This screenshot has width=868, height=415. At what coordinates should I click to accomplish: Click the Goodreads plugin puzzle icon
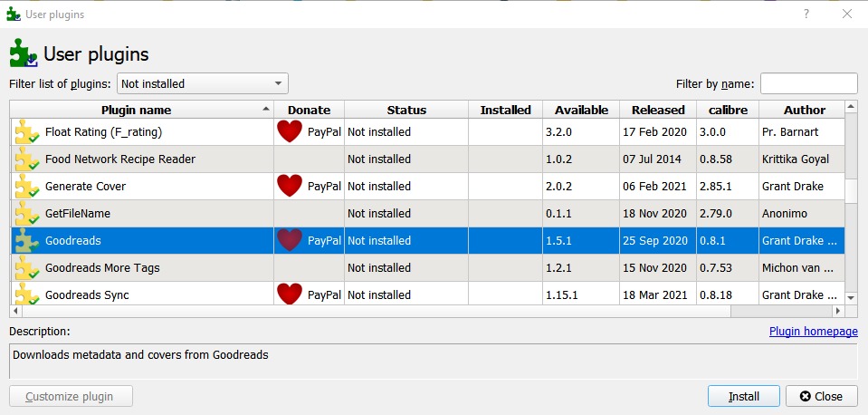(26, 241)
